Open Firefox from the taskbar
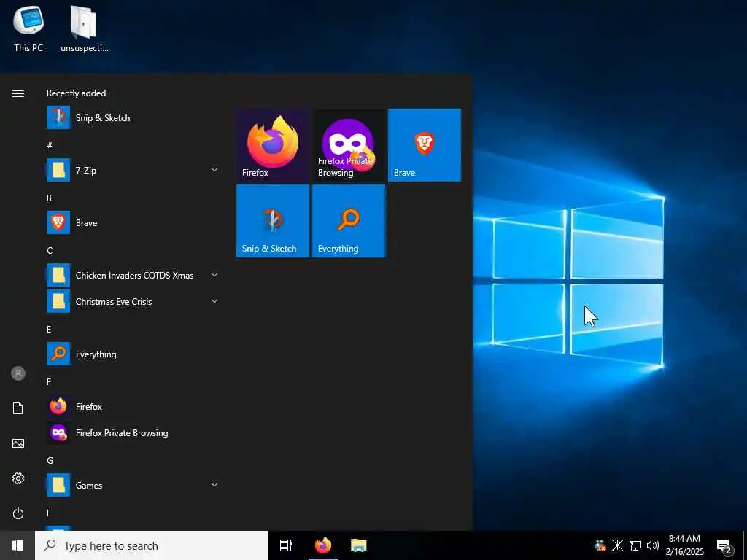The image size is (747, 560). 323,545
